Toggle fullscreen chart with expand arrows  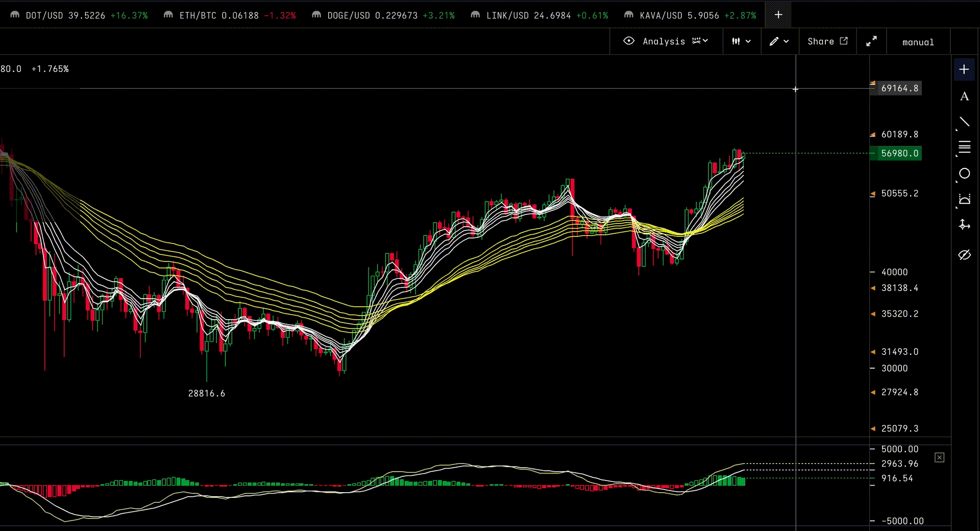[x=871, y=41]
